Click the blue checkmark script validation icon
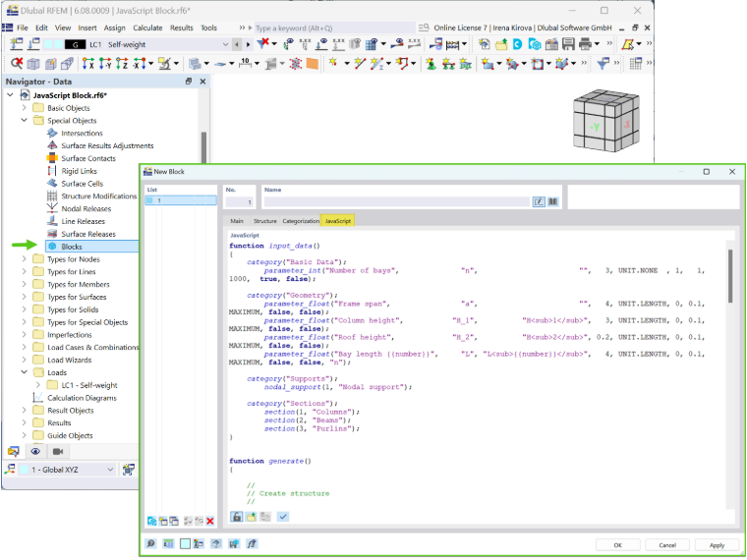747x560 pixels. 282,517
